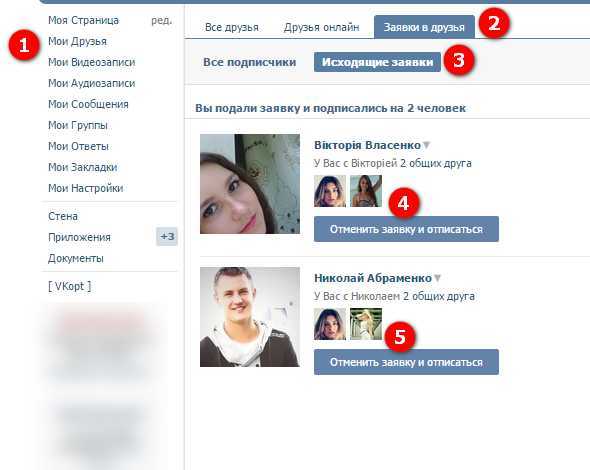590x470 pixels.
Task: Open Мои Сообщения
Action: pyautogui.click(x=88, y=104)
